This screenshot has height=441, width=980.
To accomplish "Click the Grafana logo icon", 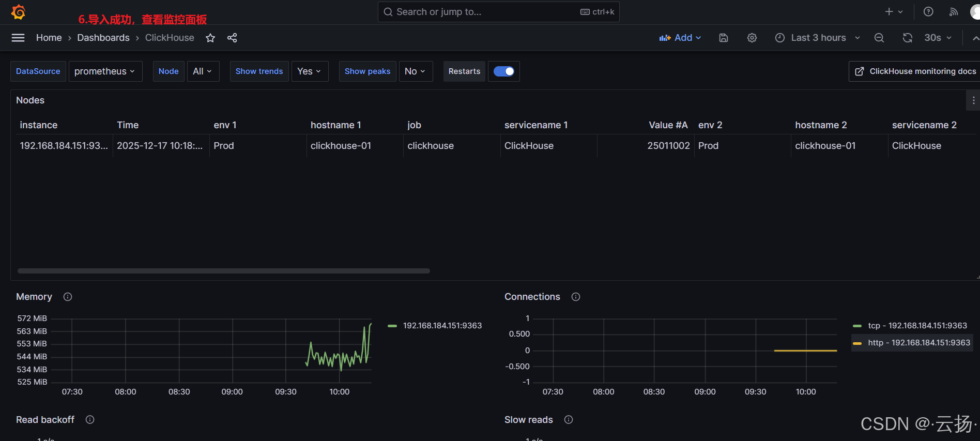I will click(19, 12).
